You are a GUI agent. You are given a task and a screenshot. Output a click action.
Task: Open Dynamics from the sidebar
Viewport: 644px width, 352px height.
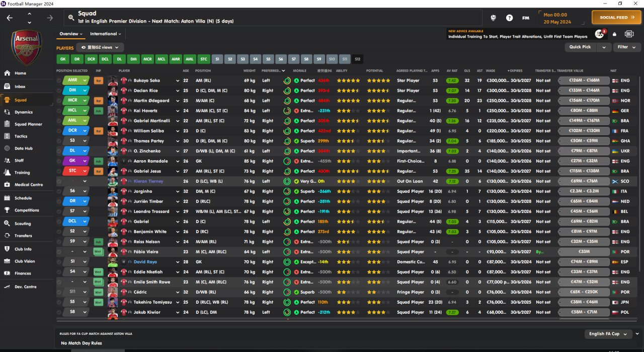tap(27, 112)
